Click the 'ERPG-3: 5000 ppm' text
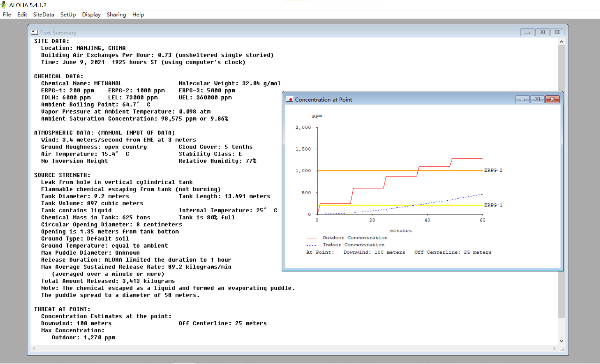The width and height of the screenshot is (600, 364). tap(207, 90)
